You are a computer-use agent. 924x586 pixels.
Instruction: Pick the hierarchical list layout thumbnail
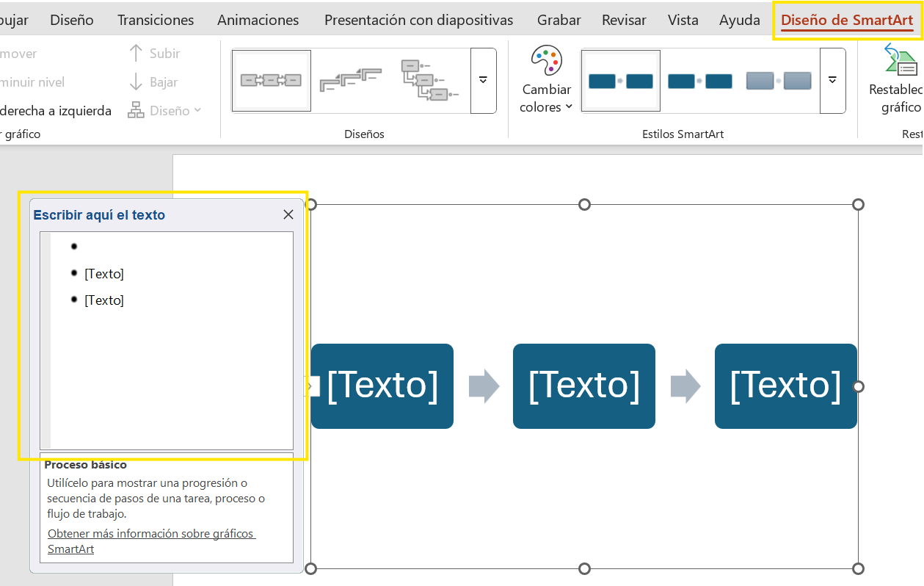point(429,80)
